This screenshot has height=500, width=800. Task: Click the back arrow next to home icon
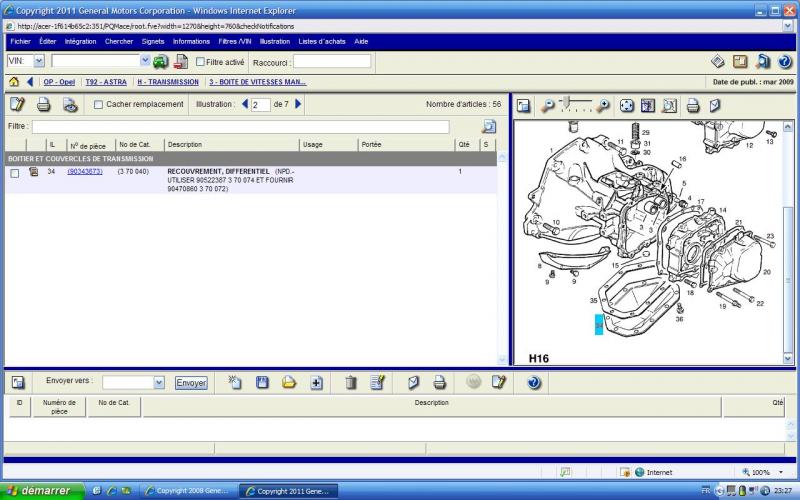point(30,82)
